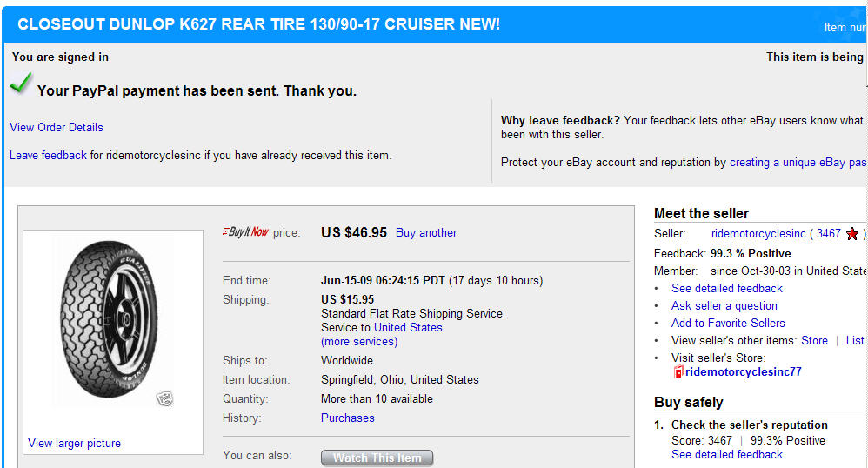Click the Buy another link
Viewport: 868px width, 468px height.
pyautogui.click(x=426, y=232)
